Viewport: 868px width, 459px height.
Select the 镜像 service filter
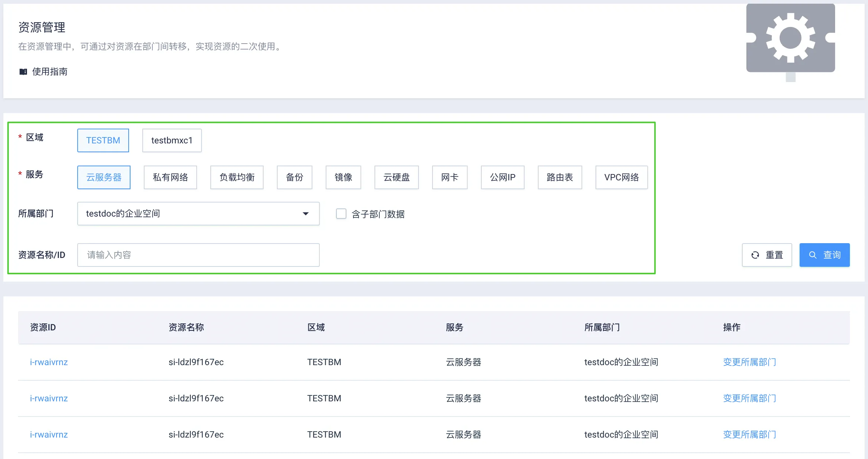[x=343, y=177]
